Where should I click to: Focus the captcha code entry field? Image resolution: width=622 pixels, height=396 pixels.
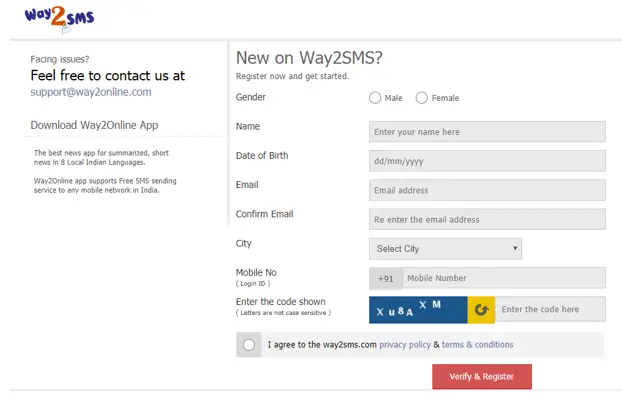[550, 309]
